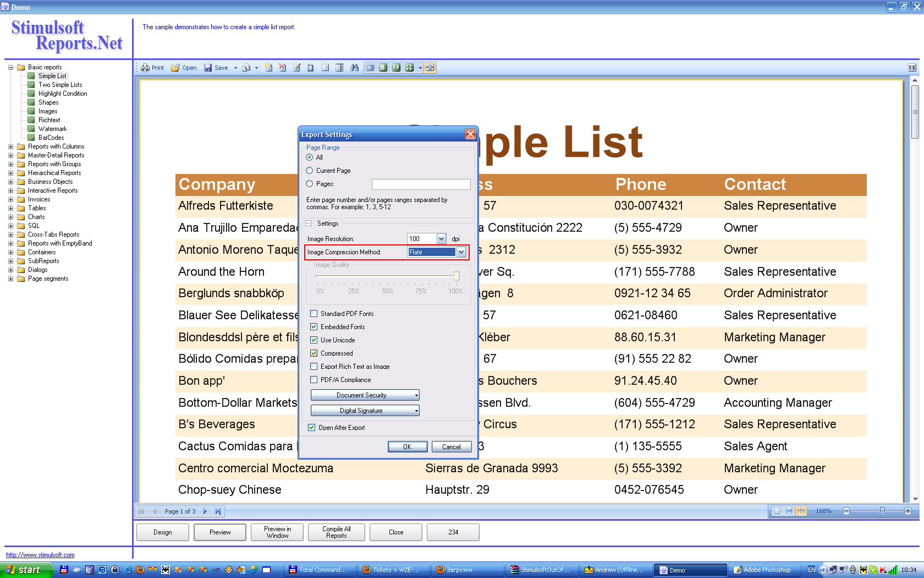924x578 pixels.
Task: Select the BarCodes report item
Action: pos(51,138)
